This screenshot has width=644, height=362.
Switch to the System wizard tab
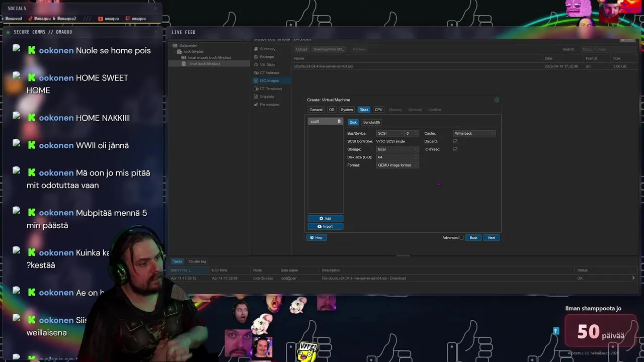pyautogui.click(x=347, y=110)
